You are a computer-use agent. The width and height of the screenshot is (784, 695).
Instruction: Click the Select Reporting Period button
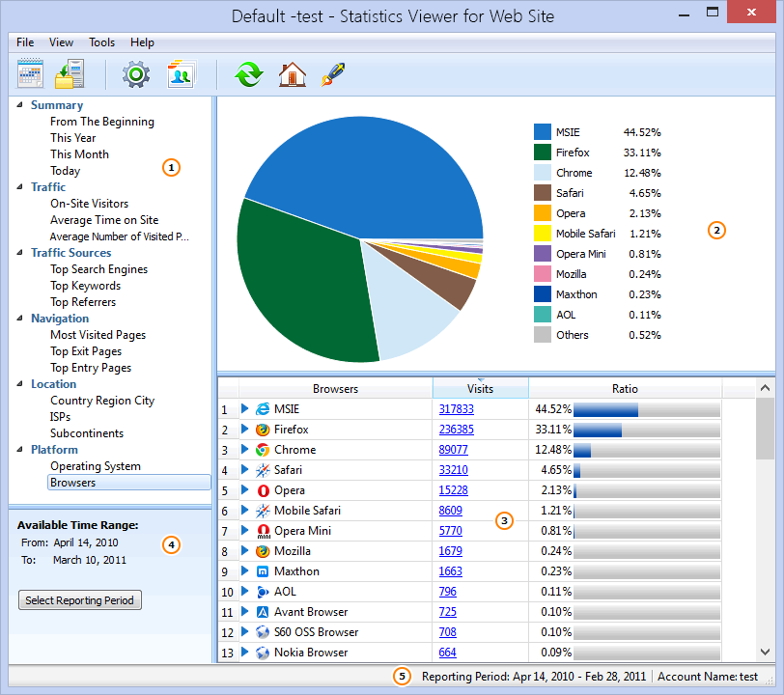[x=80, y=600]
